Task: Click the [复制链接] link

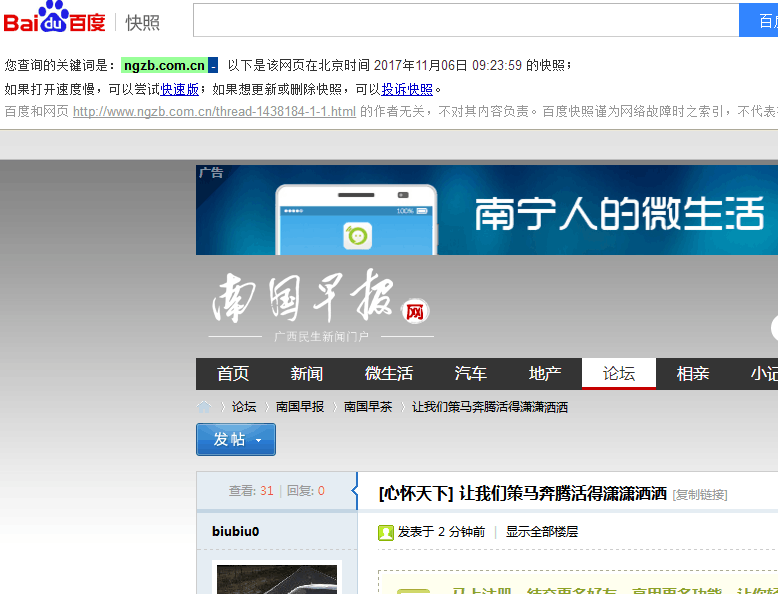Action: (700, 495)
